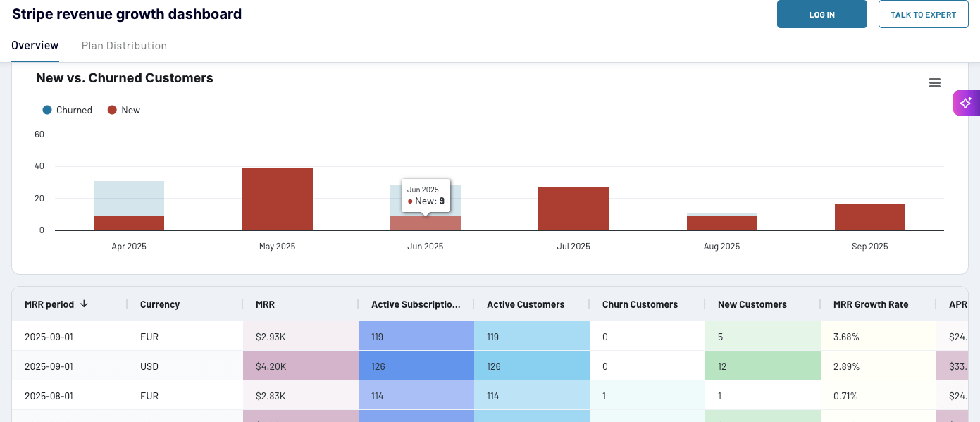Click the menu icon above the legend
The image size is (980, 422).
coord(935,82)
